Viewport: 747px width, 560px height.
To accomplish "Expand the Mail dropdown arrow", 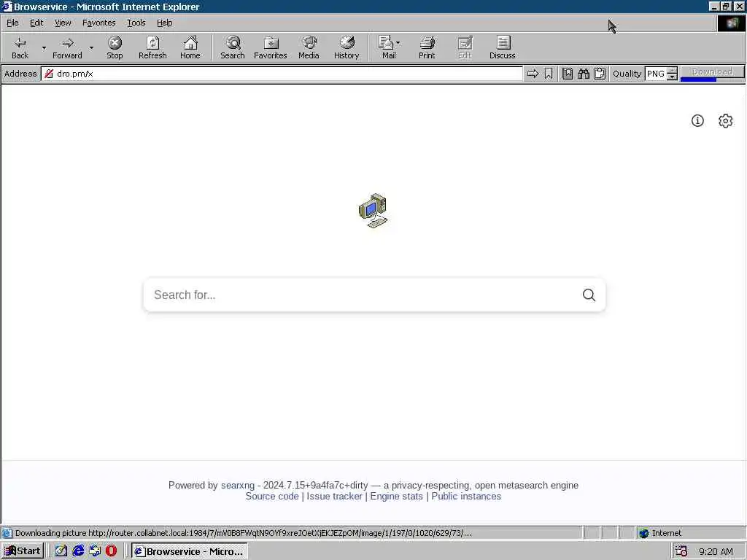I will click(398, 43).
